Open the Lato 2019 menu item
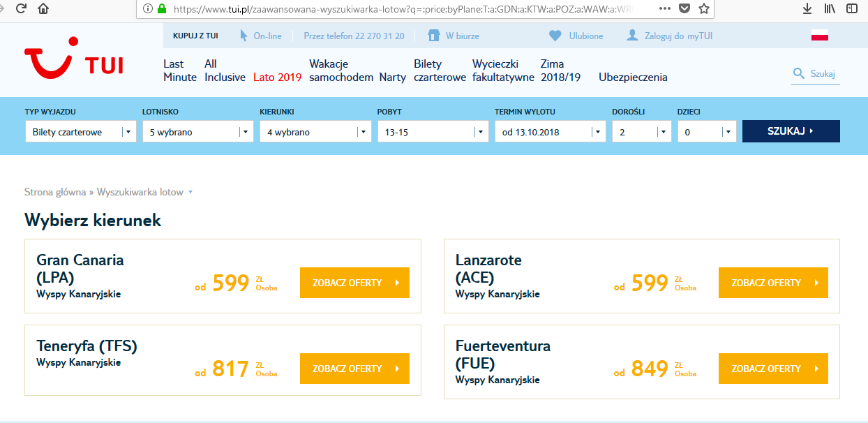 click(x=278, y=77)
